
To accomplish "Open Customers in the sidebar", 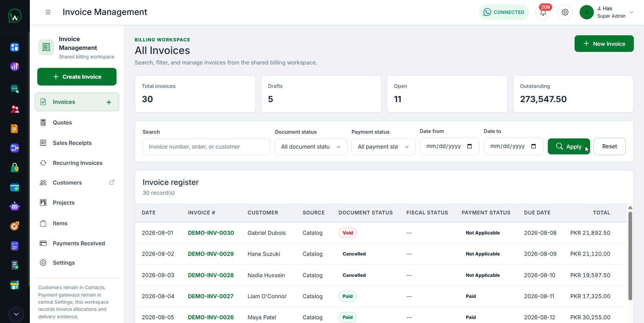I will tap(77, 183).
